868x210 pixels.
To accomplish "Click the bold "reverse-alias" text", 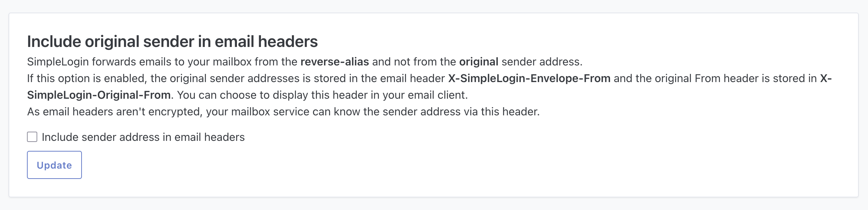I will coord(334,62).
